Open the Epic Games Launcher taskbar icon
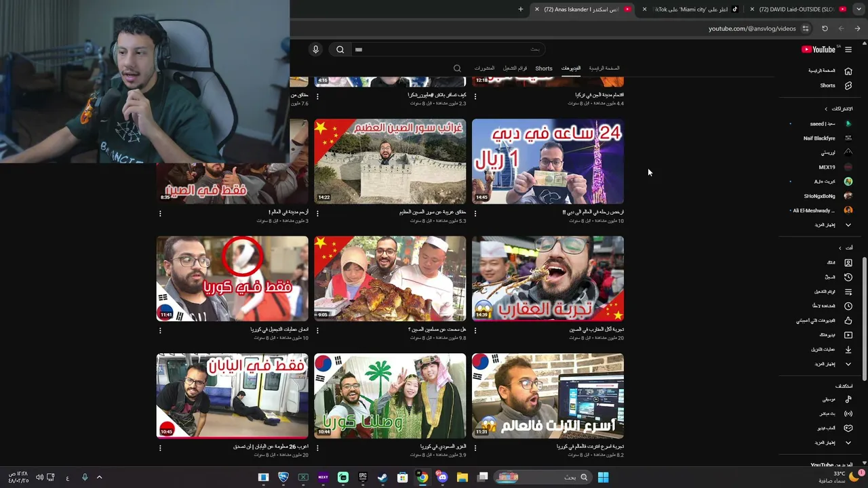The height and width of the screenshot is (488, 868). coord(363,477)
